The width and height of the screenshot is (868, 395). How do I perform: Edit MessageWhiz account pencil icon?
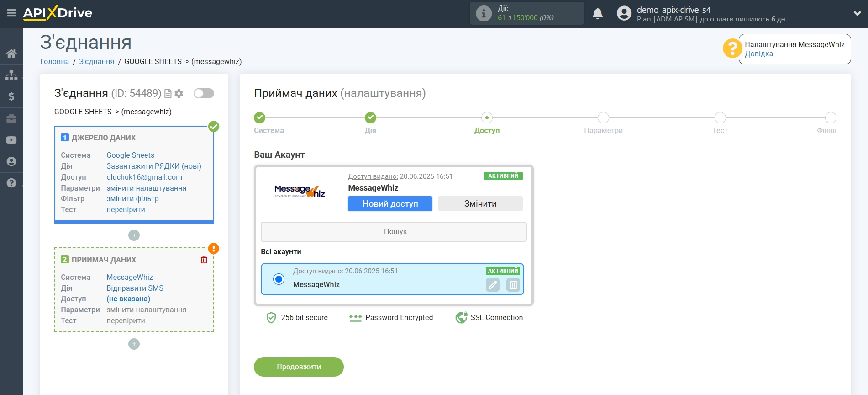(493, 285)
